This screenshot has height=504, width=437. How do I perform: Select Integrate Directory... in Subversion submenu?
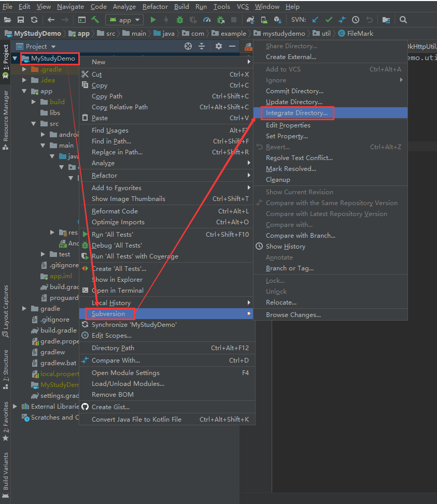click(330, 113)
